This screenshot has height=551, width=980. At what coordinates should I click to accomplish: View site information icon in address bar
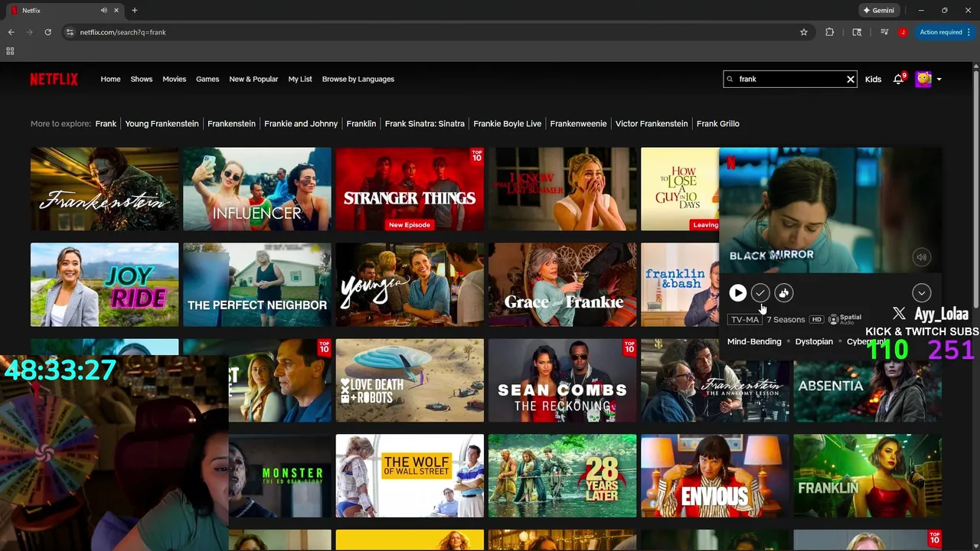tap(70, 32)
